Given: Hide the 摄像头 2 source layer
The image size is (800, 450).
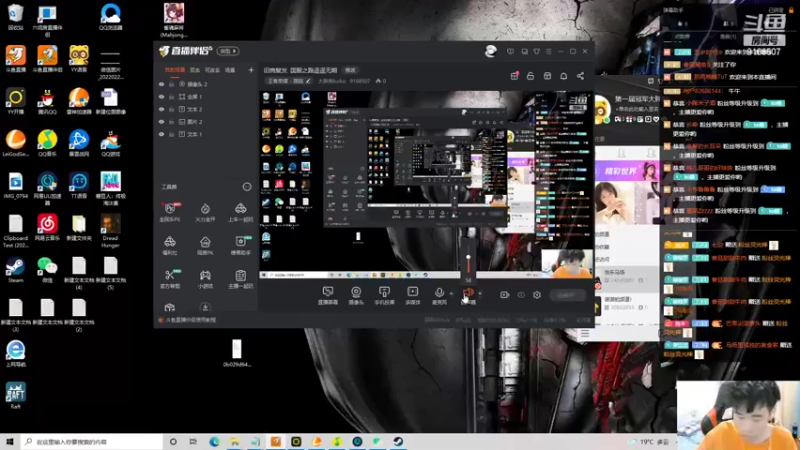Looking at the screenshot, I should tap(161, 84).
